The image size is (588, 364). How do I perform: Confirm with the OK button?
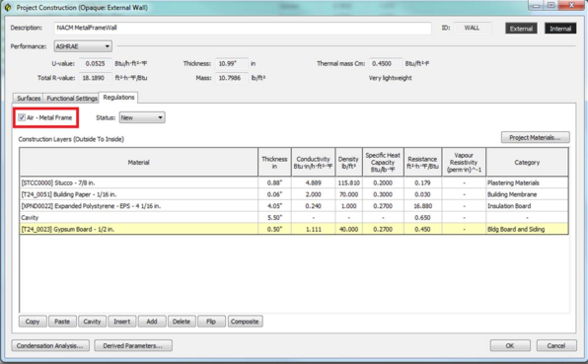click(x=510, y=345)
